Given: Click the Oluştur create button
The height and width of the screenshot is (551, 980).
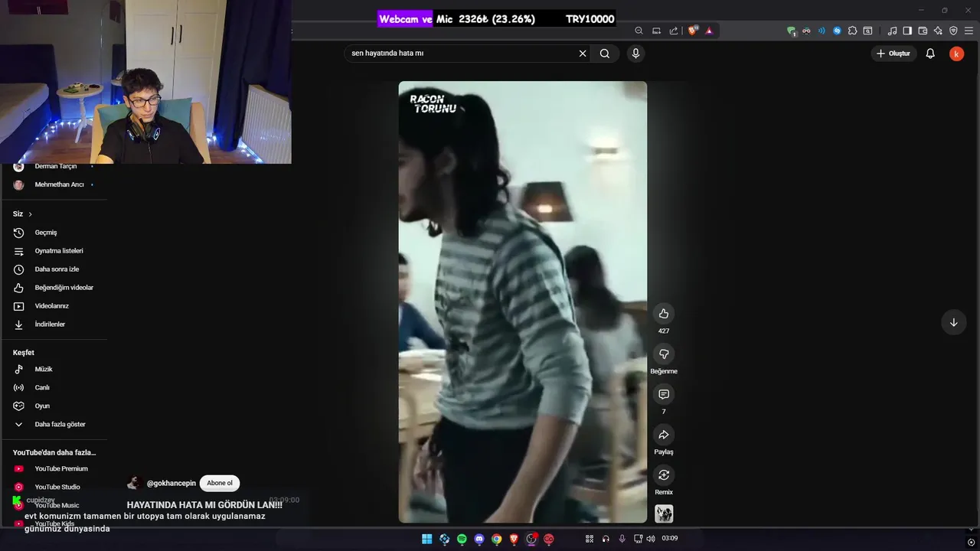Looking at the screenshot, I should 893,54.
